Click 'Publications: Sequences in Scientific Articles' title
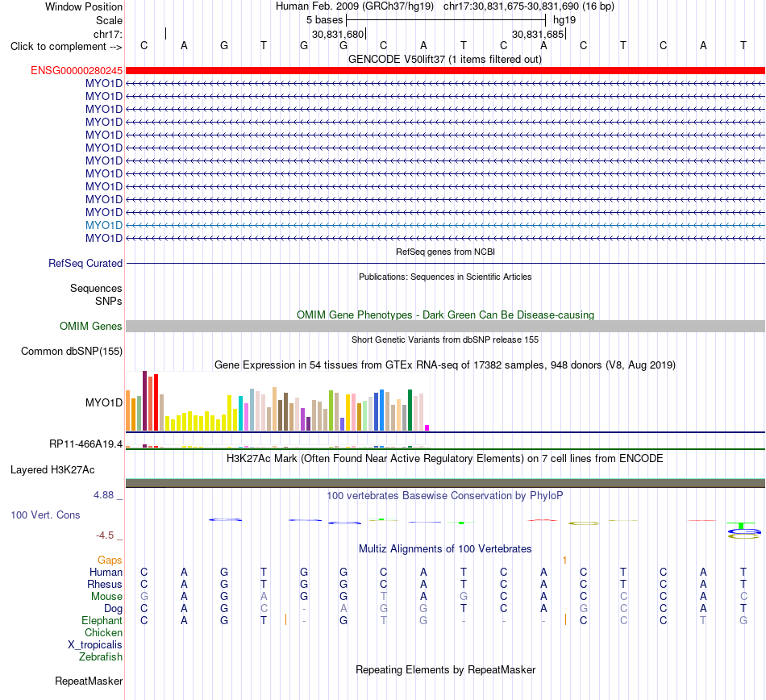Viewport: 766px width, 700px height. coord(445,277)
